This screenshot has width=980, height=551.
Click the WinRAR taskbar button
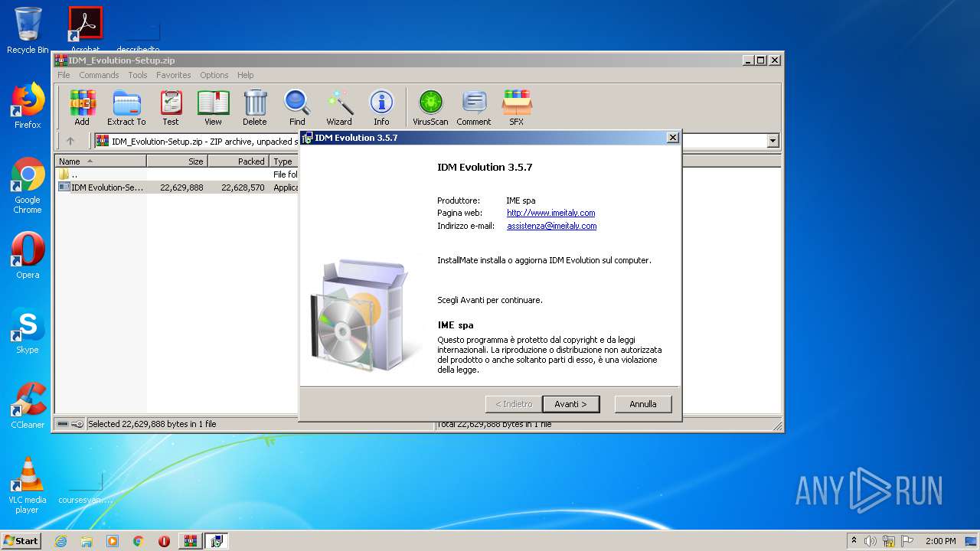point(190,541)
